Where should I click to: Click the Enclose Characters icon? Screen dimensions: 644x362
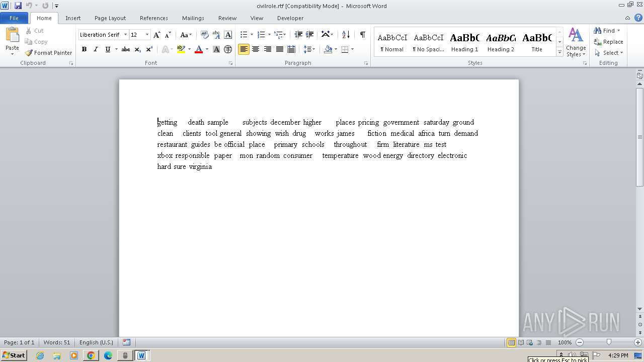tap(228, 49)
